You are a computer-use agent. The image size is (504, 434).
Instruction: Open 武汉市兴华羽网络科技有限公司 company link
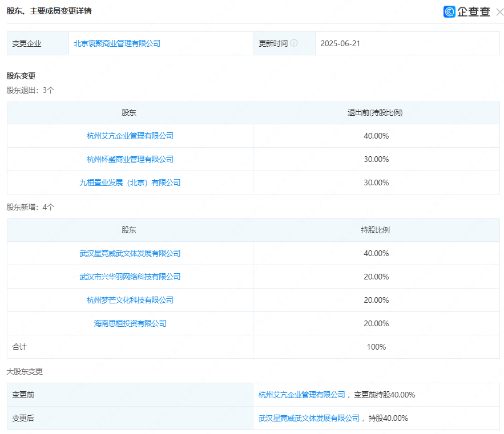129,277
